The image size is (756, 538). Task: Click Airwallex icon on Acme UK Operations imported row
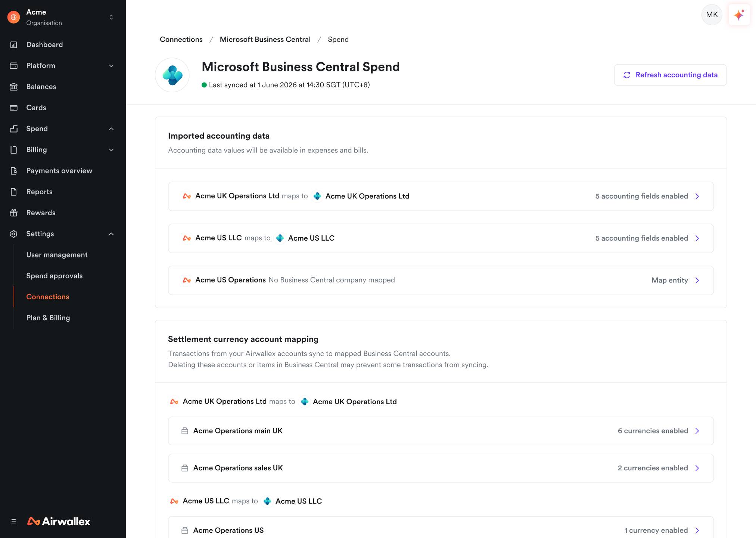click(187, 196)
